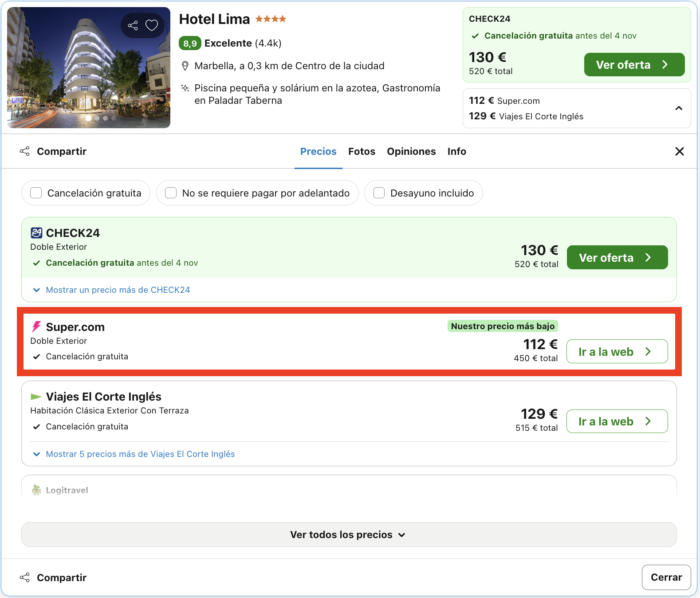This screenshot has height=598, width=700.
Task: Select the Info tab
Action: (x=457, y=151)
